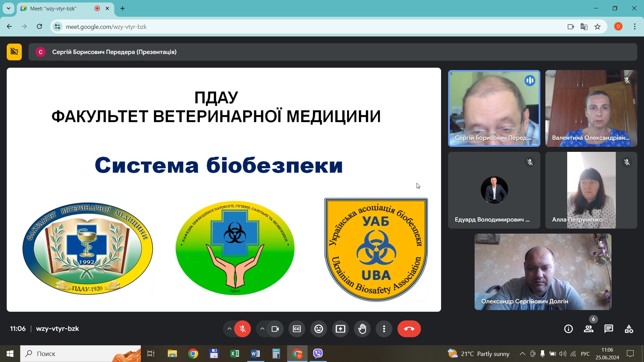The image size is (644, 362).
Task: Open the Chrome profile avatar
Action: (618, 26)
